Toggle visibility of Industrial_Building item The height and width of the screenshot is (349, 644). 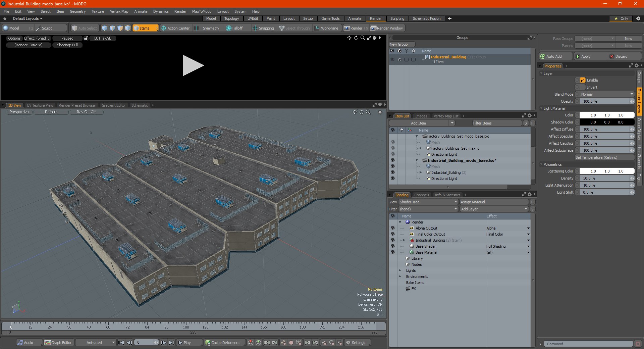392,172
